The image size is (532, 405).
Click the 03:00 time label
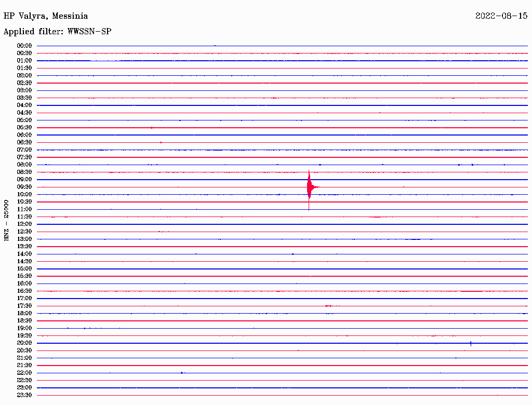coord(24,90)
